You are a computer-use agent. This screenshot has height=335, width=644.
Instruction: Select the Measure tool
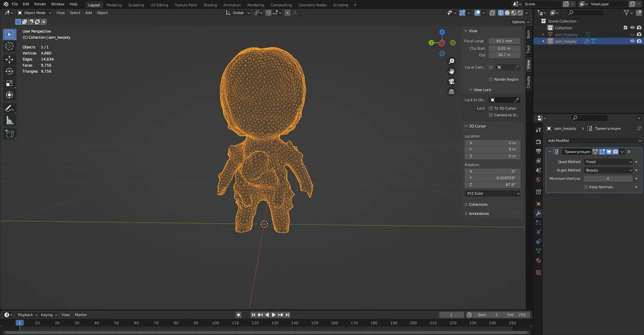[x=9, y=121]
